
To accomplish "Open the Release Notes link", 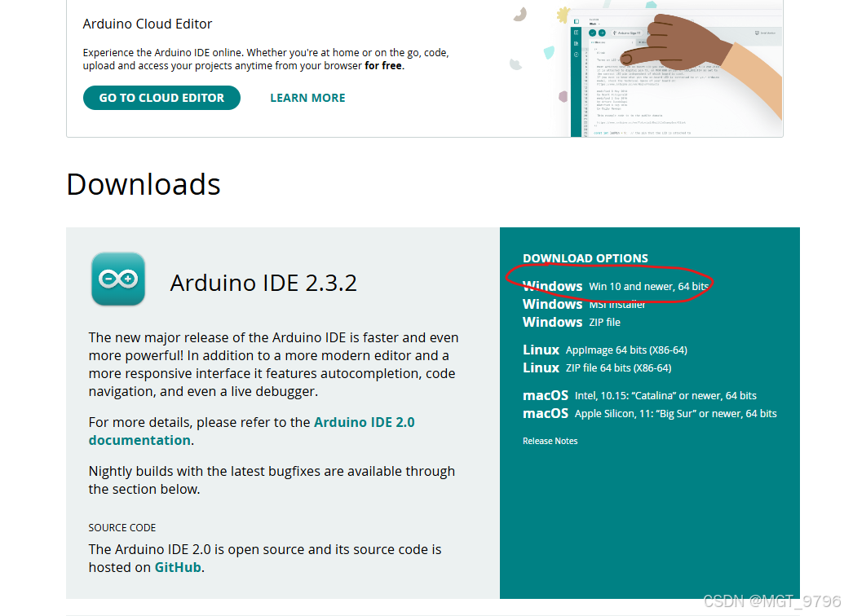I will [550, 441].
